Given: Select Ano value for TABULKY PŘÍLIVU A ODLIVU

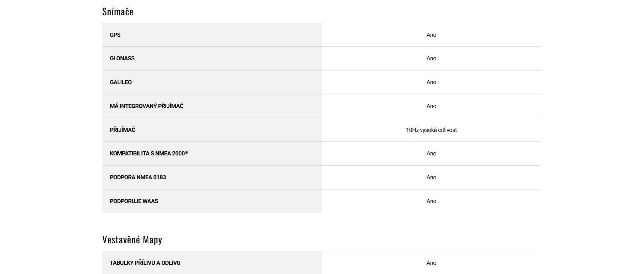Looking at the screenshot, I should [x=431, y=263].
